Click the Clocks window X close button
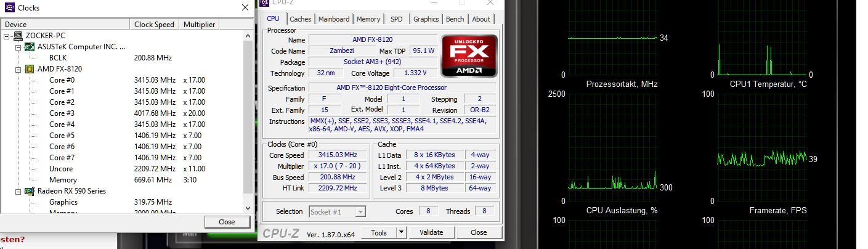Image resolution: width=868 pixels, height=249 pixels. 245,8
